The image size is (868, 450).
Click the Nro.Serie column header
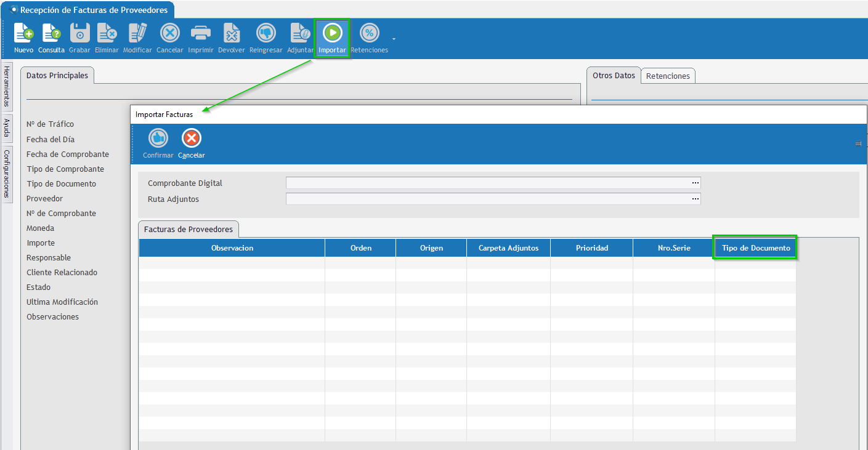point(674,248)
